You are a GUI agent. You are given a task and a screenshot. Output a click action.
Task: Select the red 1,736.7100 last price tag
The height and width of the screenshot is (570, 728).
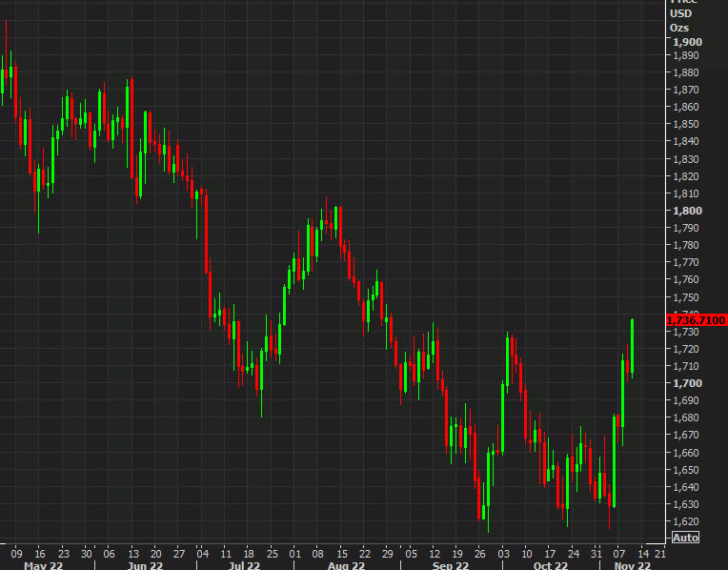click(696, 320)
